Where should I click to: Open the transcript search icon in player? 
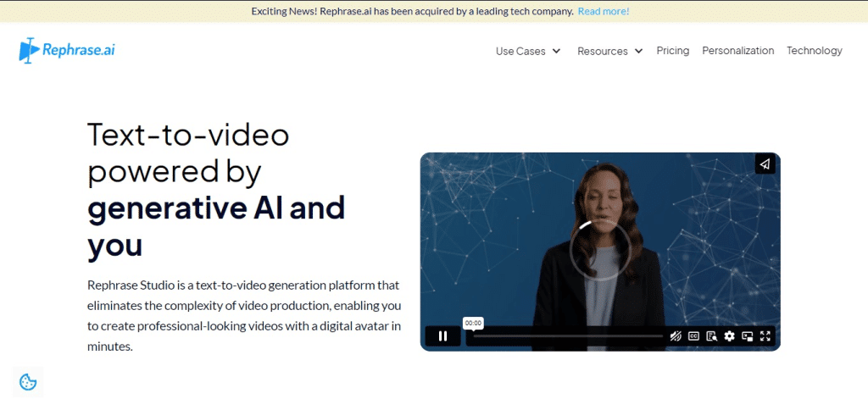[712, 335]
